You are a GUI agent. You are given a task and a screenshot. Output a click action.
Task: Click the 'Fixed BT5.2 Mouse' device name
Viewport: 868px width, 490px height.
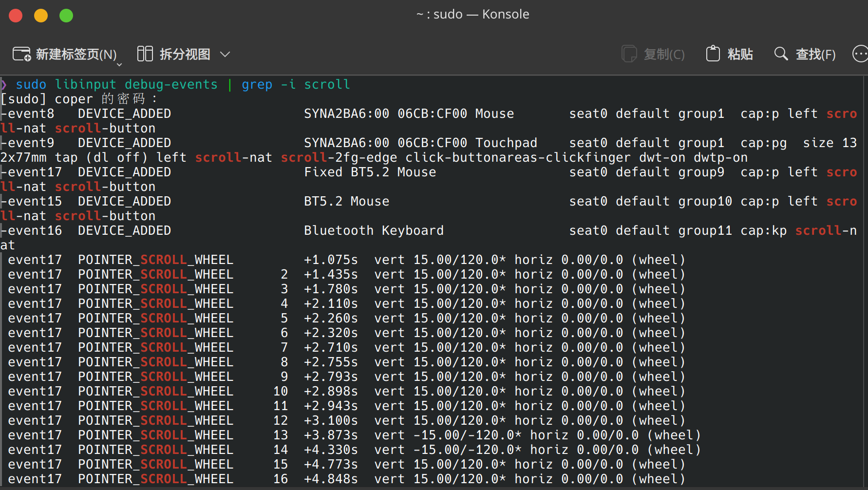[370, 172]
